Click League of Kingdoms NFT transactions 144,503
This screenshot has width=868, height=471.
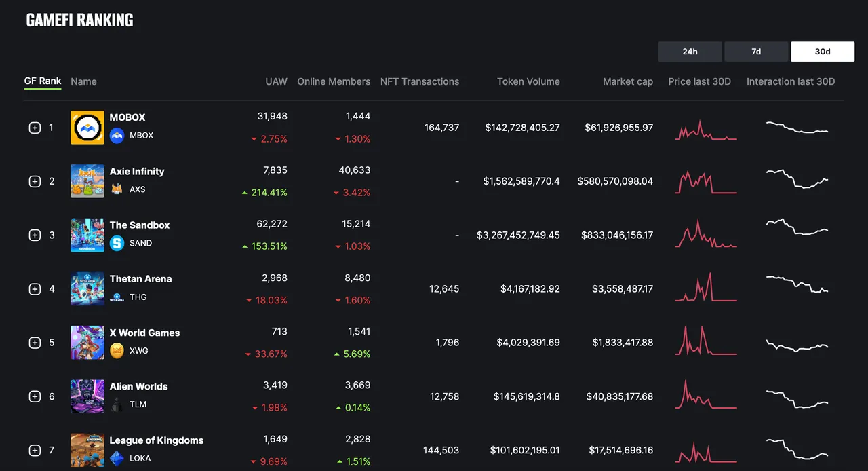(x=441, y=450)
